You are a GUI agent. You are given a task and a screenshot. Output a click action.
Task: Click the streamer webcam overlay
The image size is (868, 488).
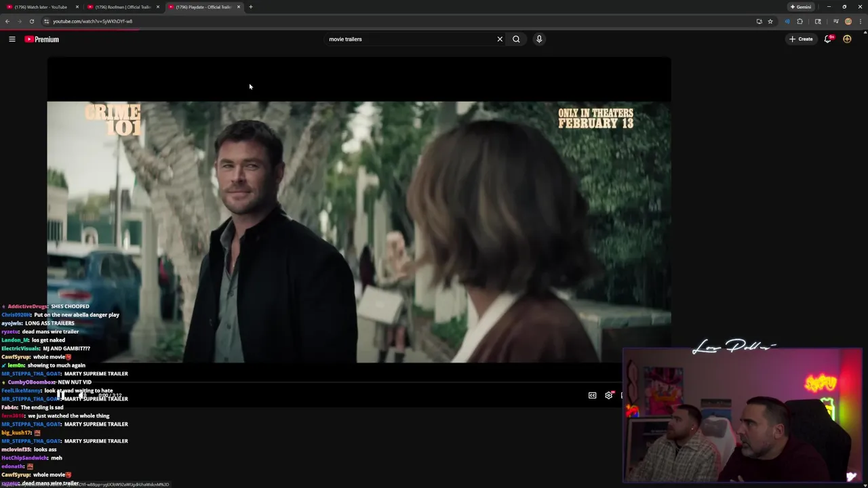[x=742, y=415]
